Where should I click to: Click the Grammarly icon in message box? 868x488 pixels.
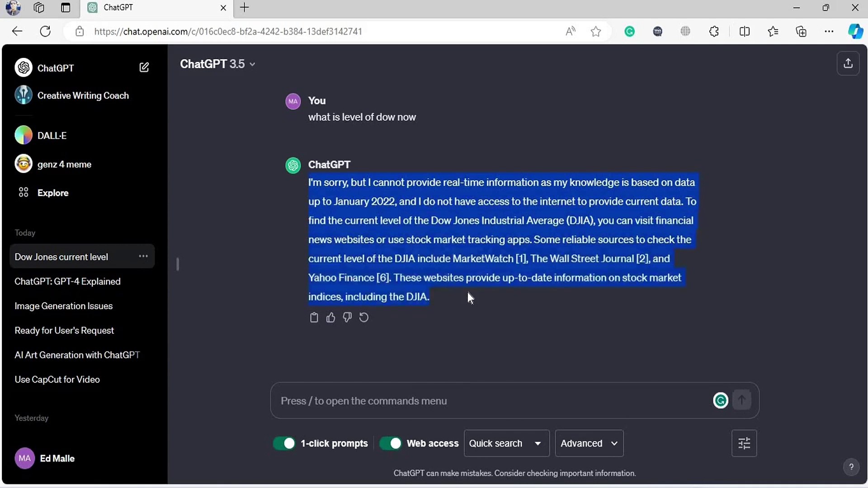click(x=720, y=400)
